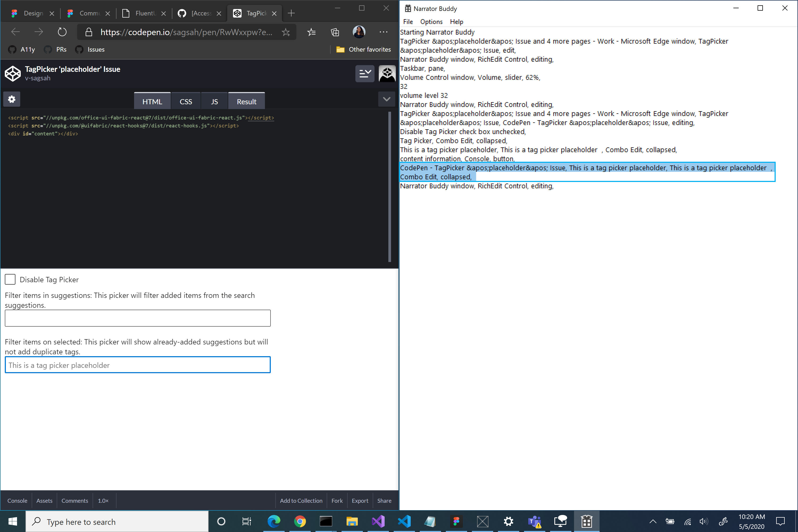
Task: Open the Options menu in Narrator Buddy
Action: coord(431,21)
